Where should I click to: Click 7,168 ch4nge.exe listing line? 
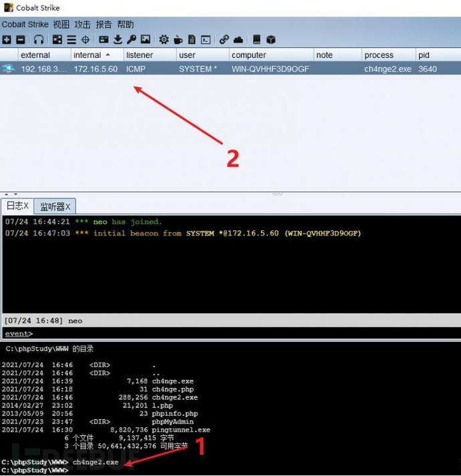[x=98, y=381]
